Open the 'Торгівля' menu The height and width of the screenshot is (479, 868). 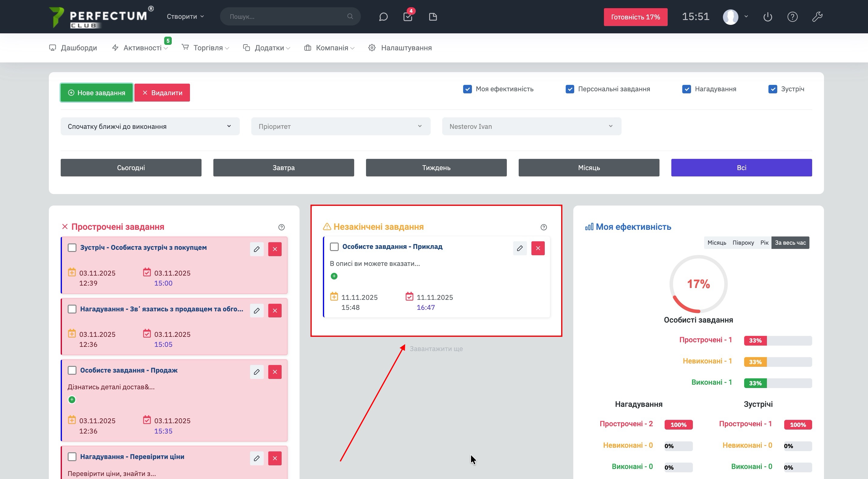[208, 48]
